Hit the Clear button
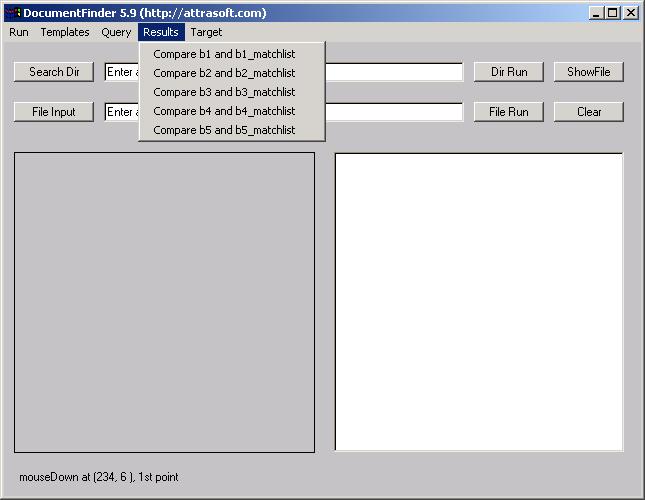The image size is (645, 500). pyautogui.click(x=589, y=112)
